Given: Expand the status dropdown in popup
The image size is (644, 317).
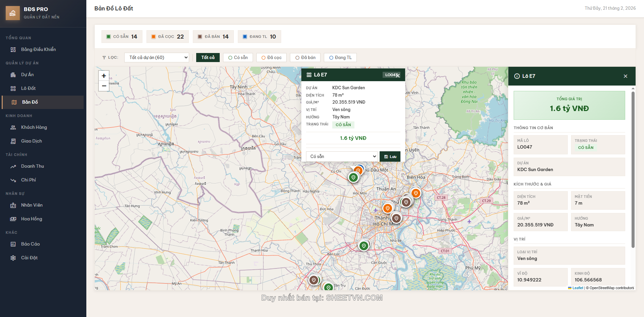Looking at the screenshot, I should 342,157.
